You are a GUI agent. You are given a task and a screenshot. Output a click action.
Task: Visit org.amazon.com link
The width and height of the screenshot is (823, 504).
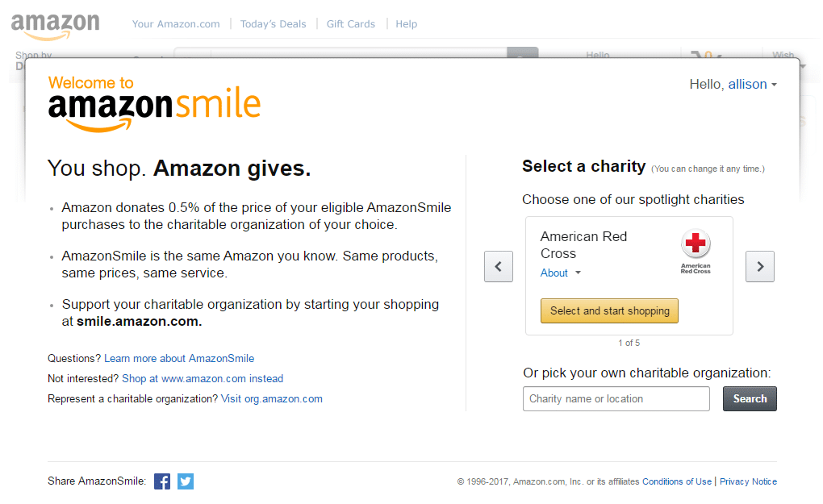tap(272, 399)
